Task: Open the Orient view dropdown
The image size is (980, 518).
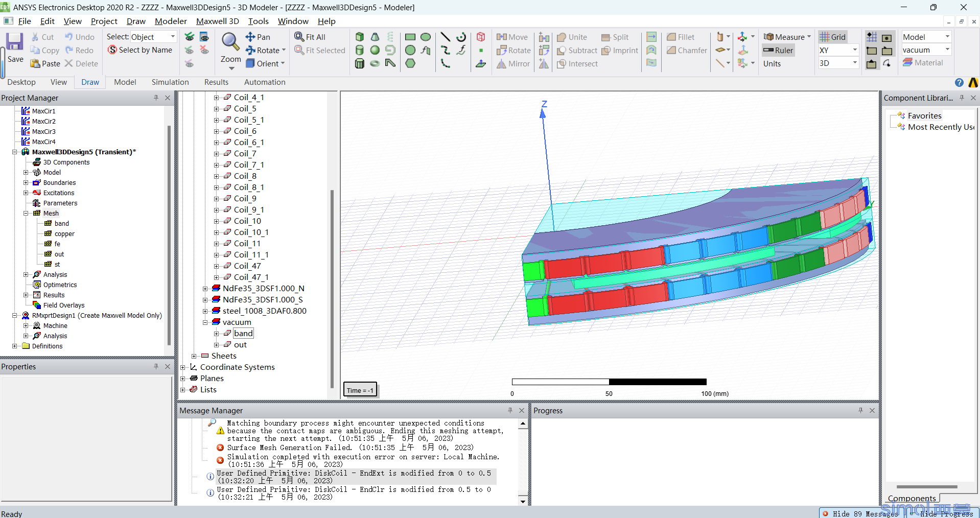Action: [283, 63]
